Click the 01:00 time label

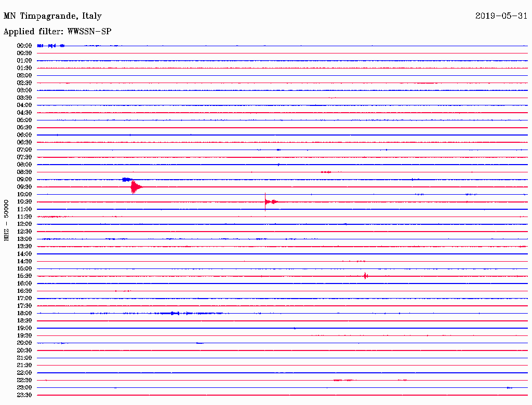click(24, 60)
